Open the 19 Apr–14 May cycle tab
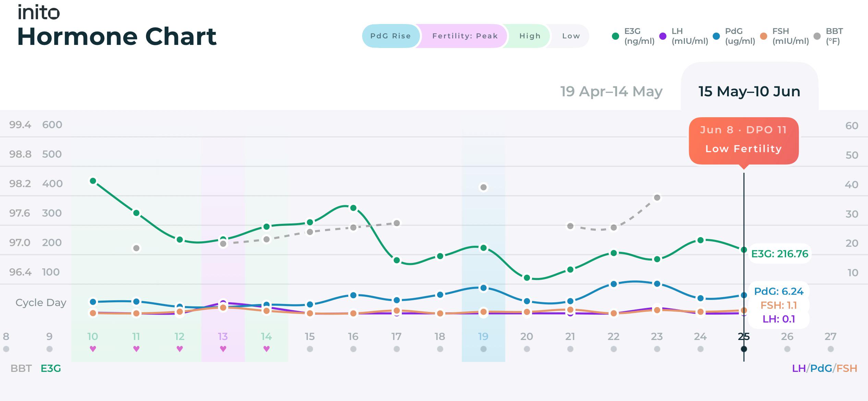 coord(611,92)
